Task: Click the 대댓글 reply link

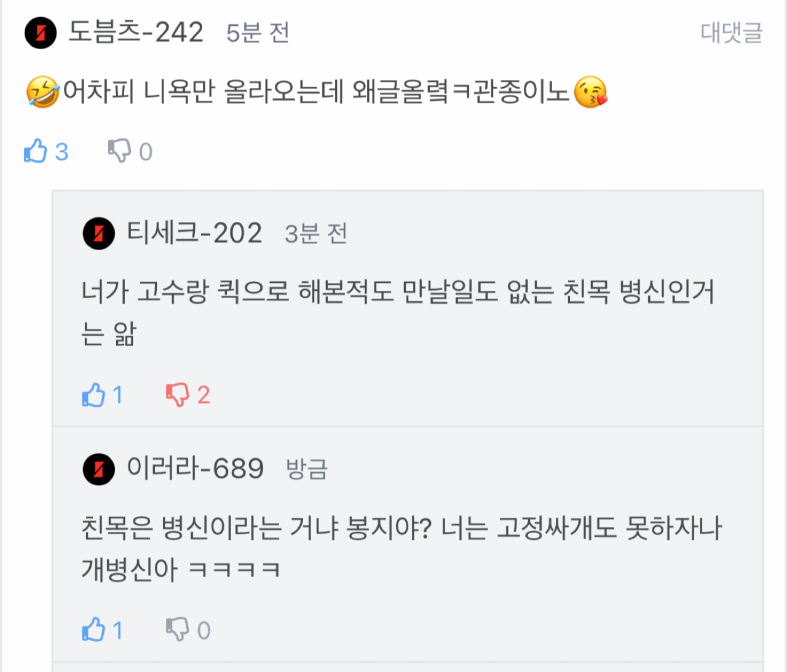Action: pos(731,33)
